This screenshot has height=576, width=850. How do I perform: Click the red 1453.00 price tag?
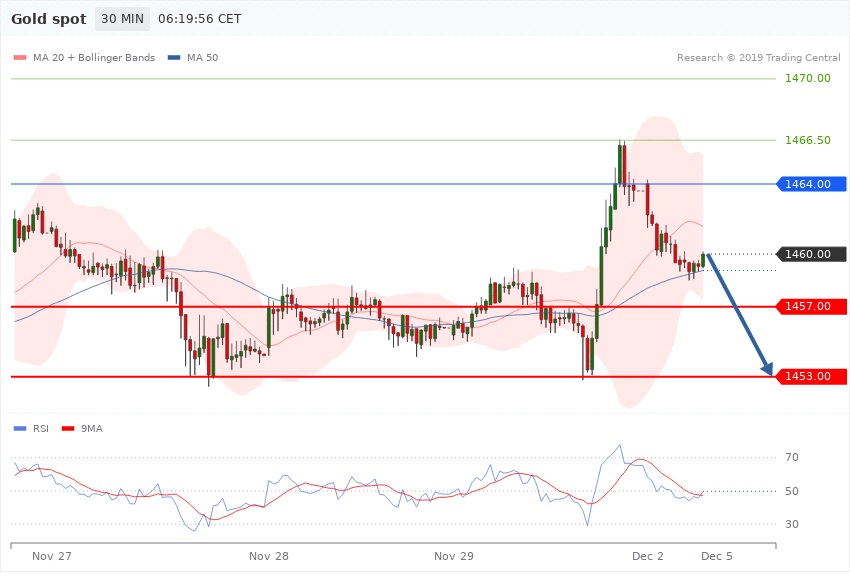pyautogui.click(x=810, y=376)
